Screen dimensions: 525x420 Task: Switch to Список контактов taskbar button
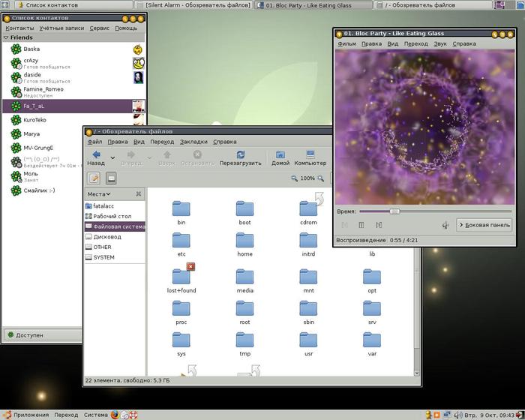(73, 5)
